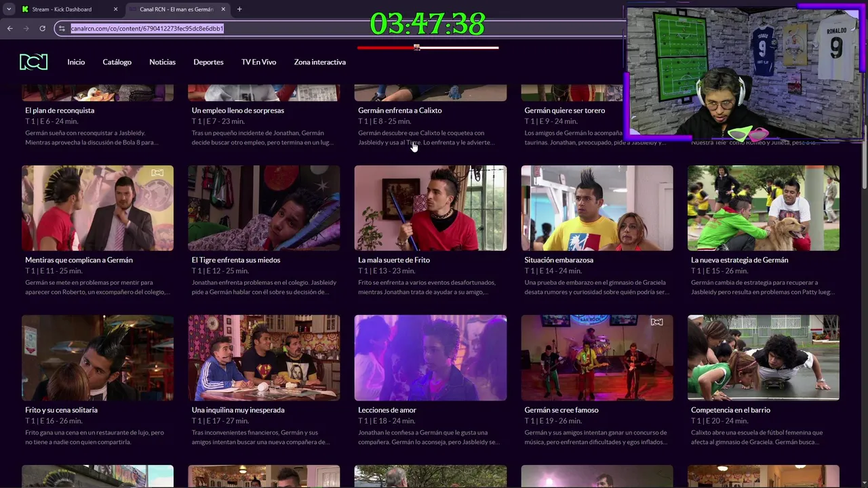The image size is (868, 488).
Task: Click the text T 1 | E 19 - 26 min.
Action: coord(553,421)
